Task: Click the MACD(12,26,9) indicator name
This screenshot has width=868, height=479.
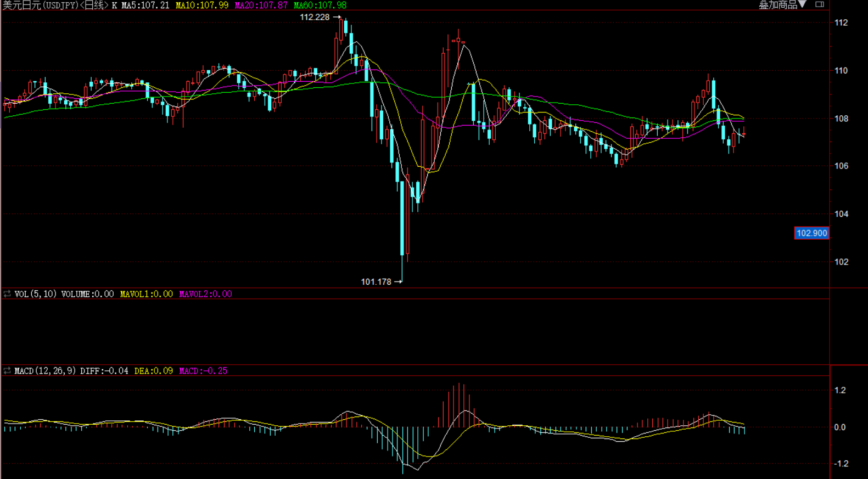Action: pos(45,371)
